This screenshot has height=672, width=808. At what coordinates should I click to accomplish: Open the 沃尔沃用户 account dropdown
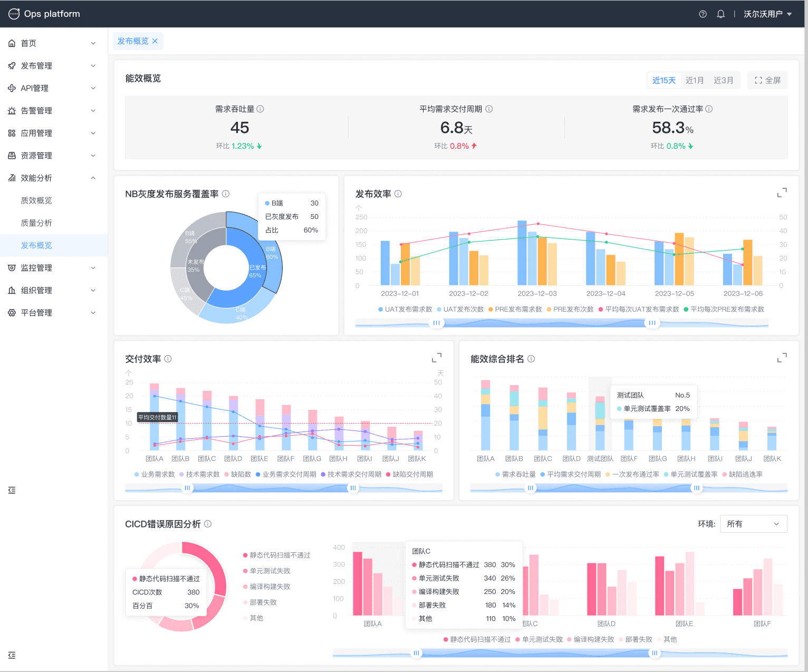(767, 14)
